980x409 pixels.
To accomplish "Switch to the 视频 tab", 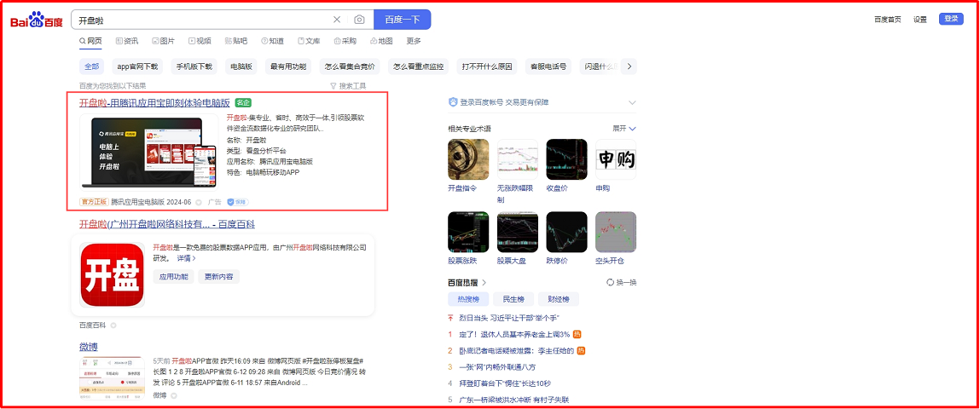I will pyautogui.click(x=200, y=41).
